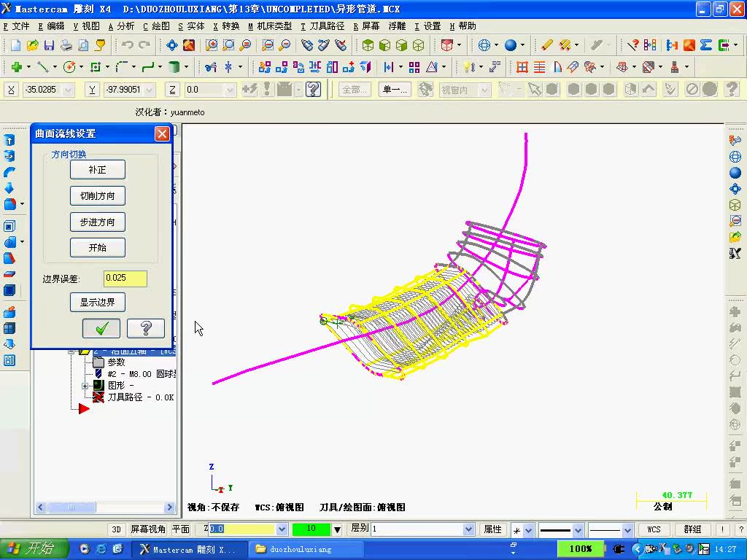Open the 文件 menu
747x560 pixels.
pos(17,26)
